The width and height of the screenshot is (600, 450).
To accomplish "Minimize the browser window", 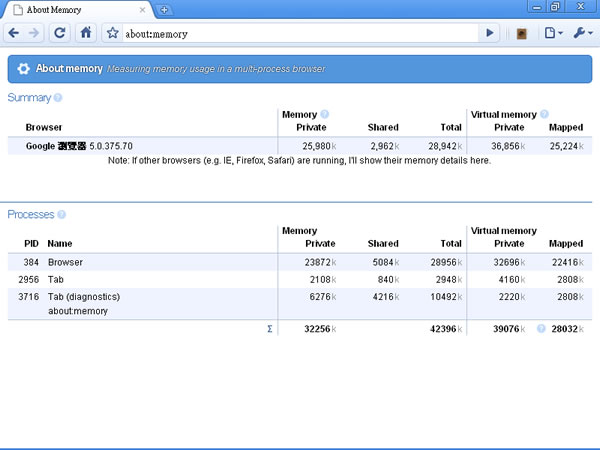I will click(537, 7).
